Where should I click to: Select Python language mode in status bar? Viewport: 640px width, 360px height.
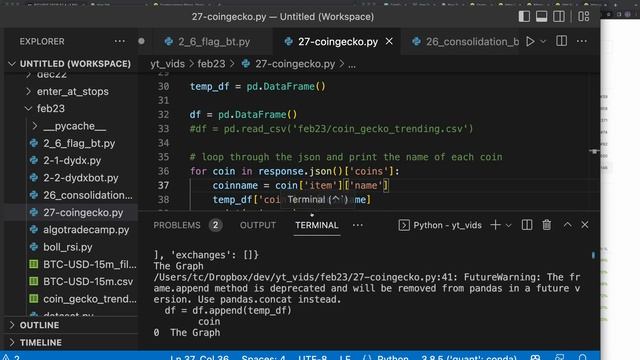point(392,357)
